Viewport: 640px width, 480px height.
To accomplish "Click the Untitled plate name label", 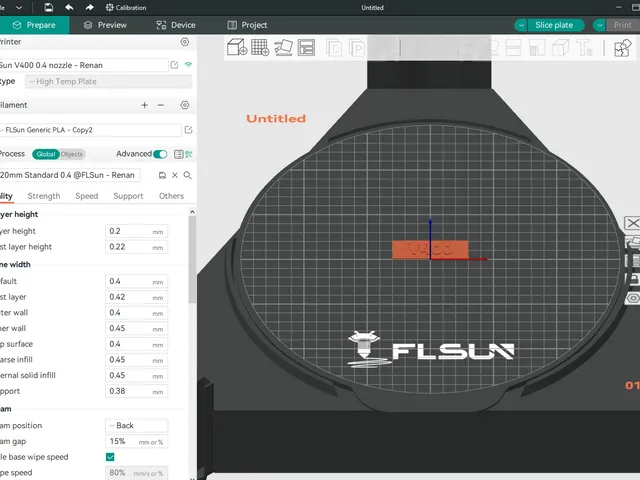I will pyautogui.click(x=276, y=118).
